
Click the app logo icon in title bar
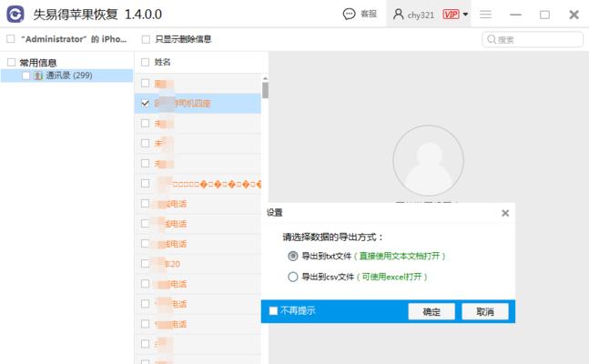click(x=15, y=15)
